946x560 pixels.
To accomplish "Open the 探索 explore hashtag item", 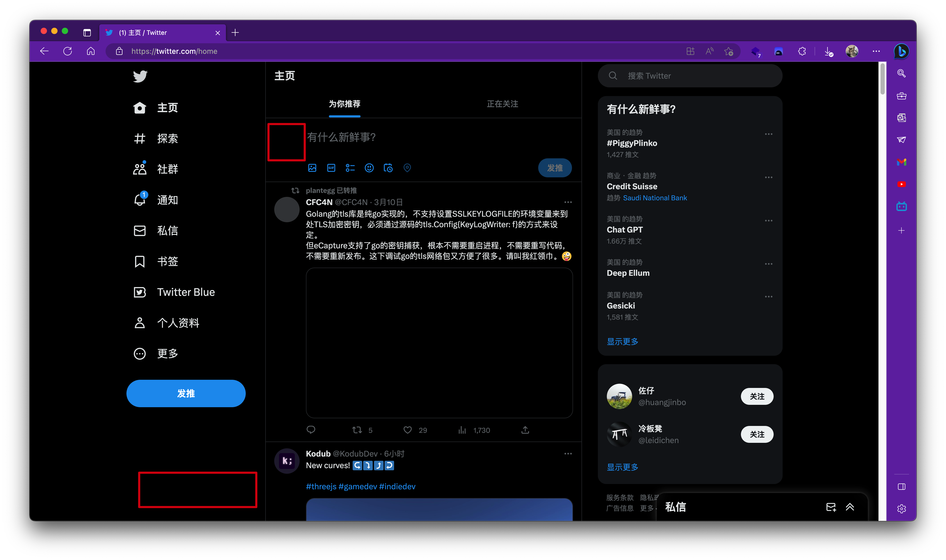I will tap(155, 139).
